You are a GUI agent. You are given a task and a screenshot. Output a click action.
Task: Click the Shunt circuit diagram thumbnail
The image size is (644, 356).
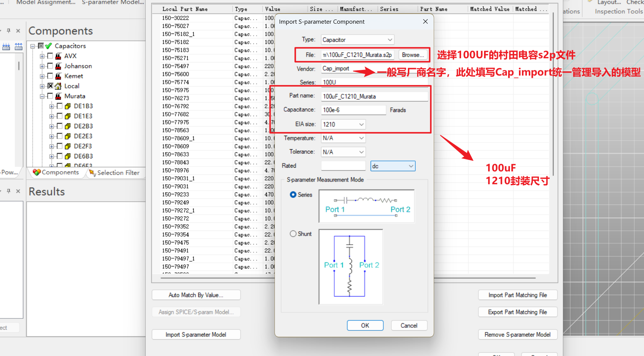[x=351, y=267]
